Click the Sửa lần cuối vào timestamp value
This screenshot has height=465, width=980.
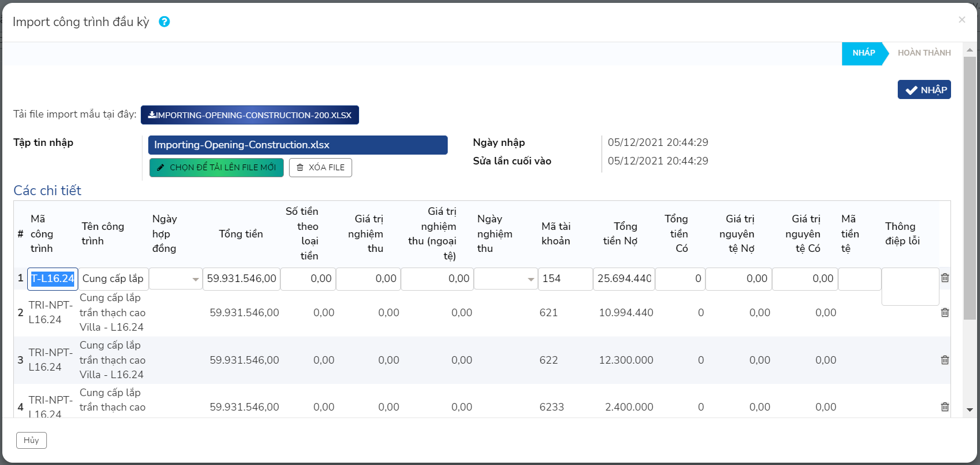click(658, 161)
